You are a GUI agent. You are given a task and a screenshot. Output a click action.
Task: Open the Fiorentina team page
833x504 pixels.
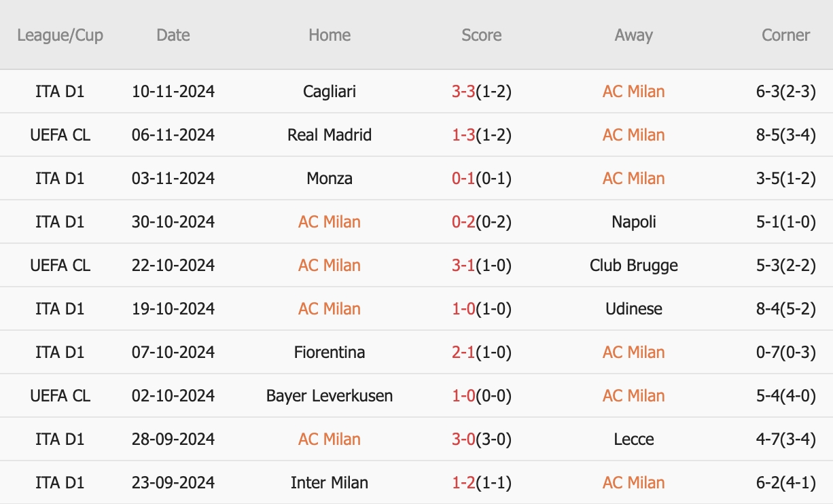pos(330,353)
